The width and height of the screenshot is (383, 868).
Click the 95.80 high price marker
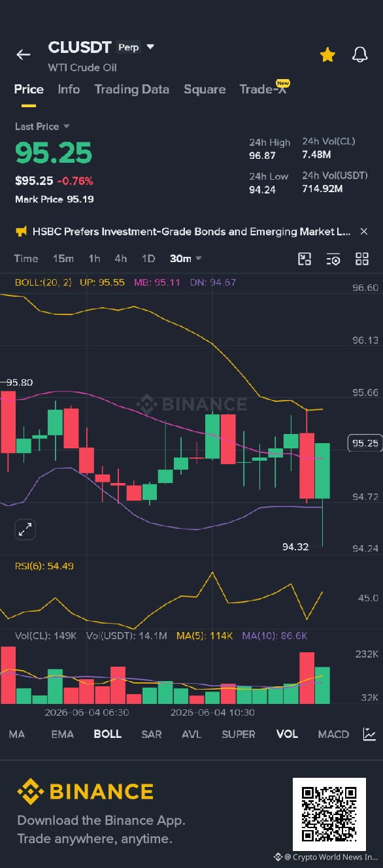[20, 382]
